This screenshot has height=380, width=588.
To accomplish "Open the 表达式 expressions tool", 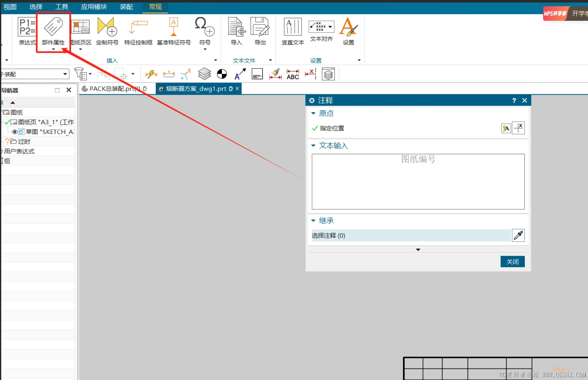I will pos(27,31).
